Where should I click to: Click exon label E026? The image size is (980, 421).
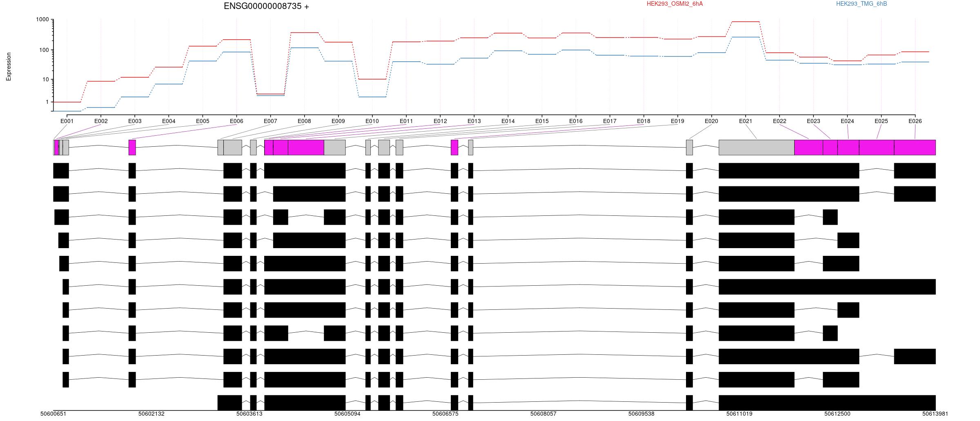click(915, 121)
